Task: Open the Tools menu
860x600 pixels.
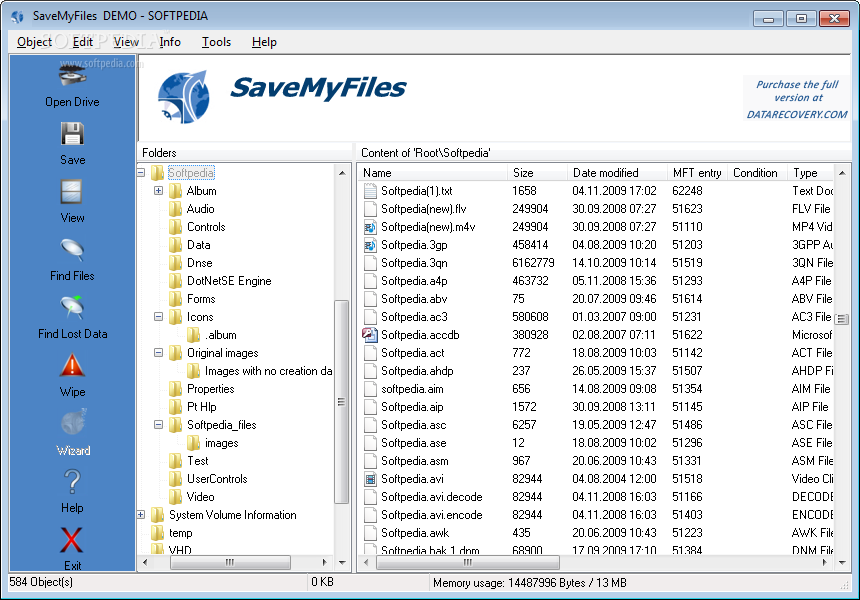Action: click(x=216, y=42)
